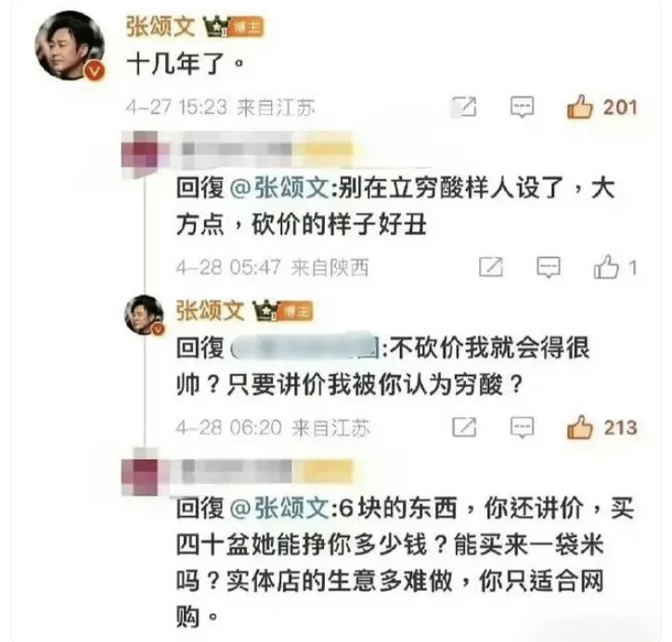Click the 博主 tag on the 06:20 reply
672x642 pixels.
point(297,311)
